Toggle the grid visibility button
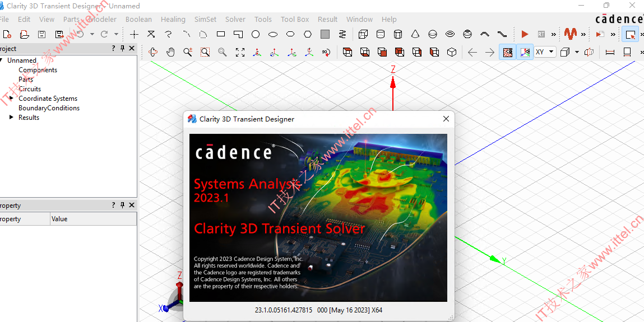 [x=508, y=52]
